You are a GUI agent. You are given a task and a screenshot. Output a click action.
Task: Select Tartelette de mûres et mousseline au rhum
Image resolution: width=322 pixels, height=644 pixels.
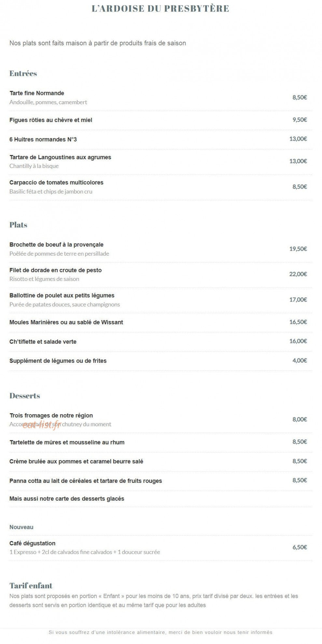pos(67,442)
